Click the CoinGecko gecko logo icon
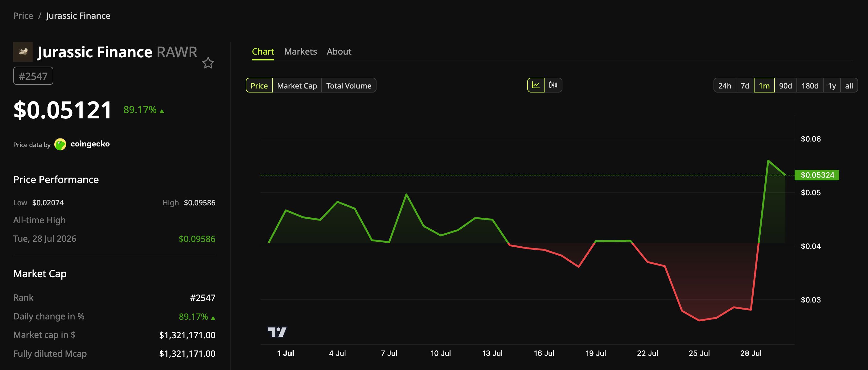The width and height of the screenshot is (868, 370). 60,144
